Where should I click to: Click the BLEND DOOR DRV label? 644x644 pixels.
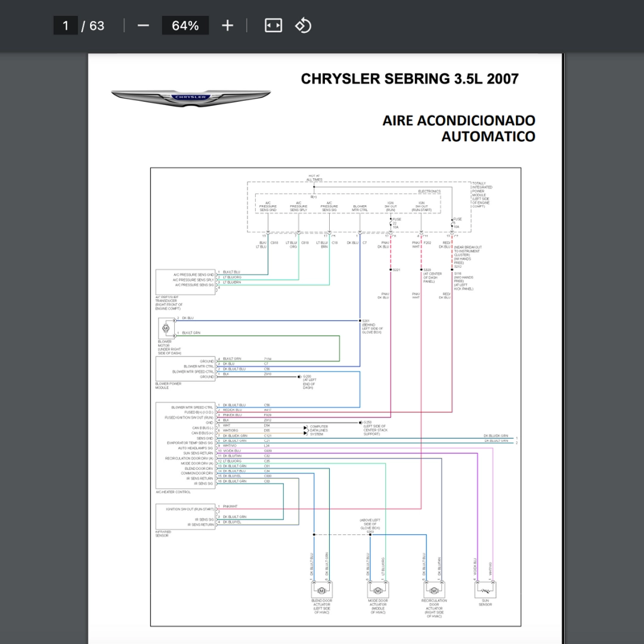(x=199, y=469)
